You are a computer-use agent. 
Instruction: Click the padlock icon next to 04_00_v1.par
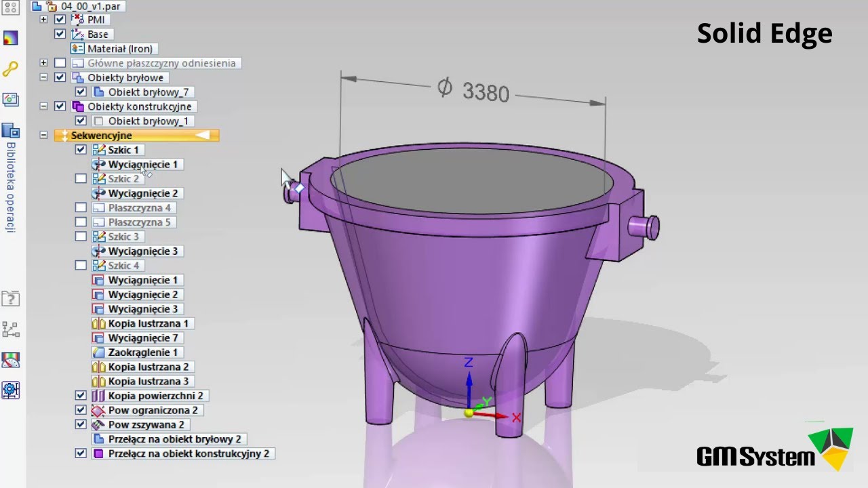pos(51,6)
